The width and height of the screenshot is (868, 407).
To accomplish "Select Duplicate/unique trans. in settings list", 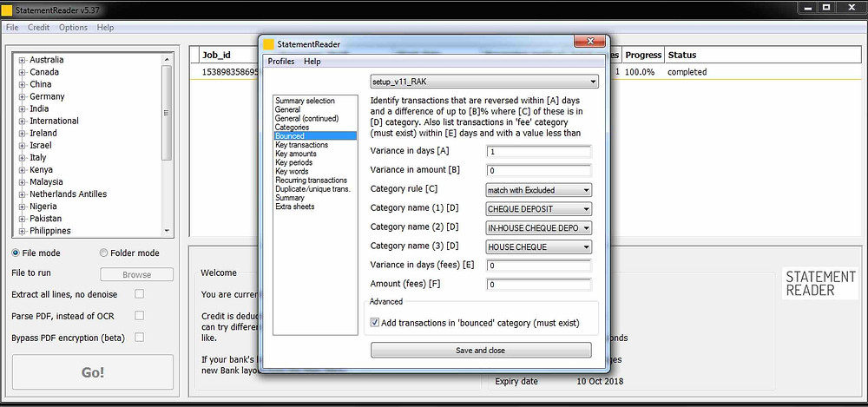I will tap(312, 189).
